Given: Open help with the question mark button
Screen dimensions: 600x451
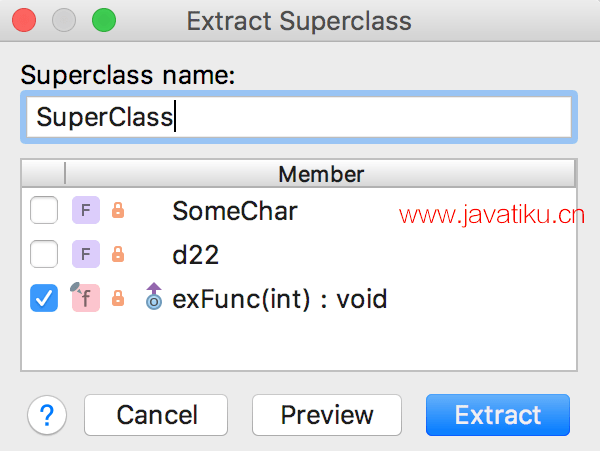Looking at the screenshot, I should click(47, 415).
